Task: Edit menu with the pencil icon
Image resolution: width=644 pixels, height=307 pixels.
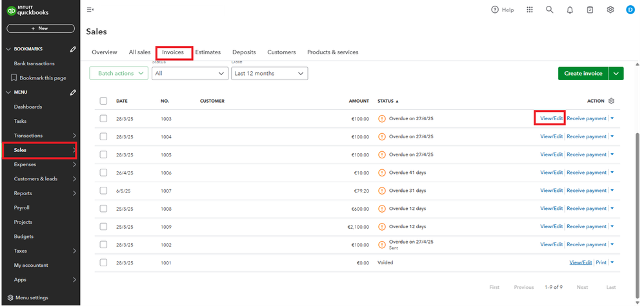Action: coord(73,92)
